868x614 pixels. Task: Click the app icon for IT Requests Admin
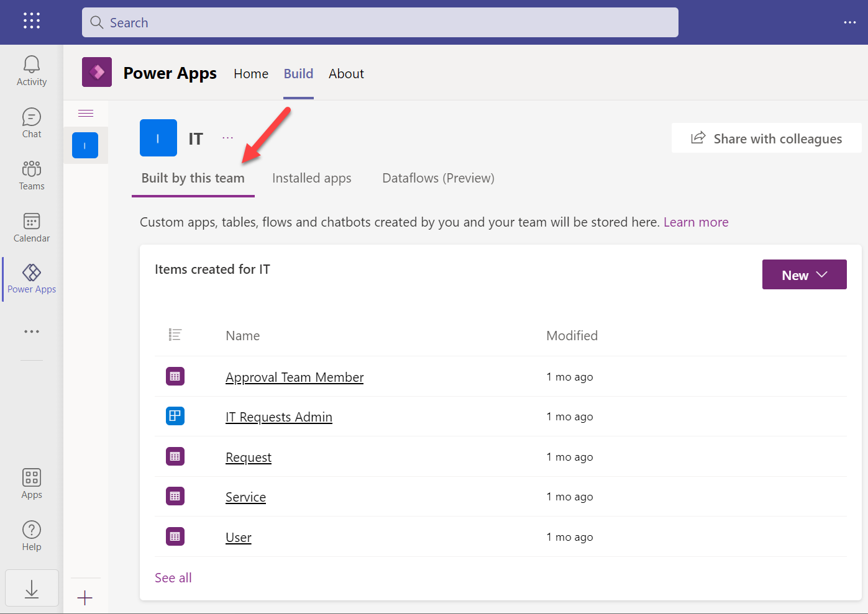tap(175, 416)
